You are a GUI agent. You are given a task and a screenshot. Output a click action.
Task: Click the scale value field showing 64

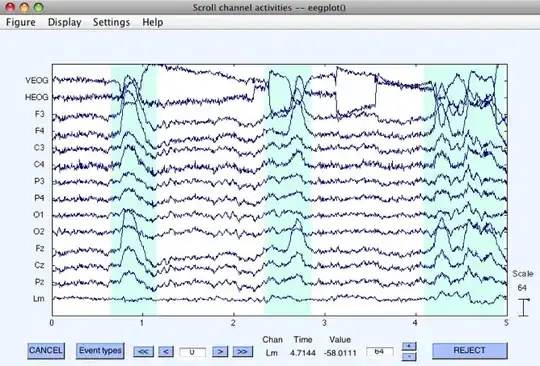pos(380,351)
